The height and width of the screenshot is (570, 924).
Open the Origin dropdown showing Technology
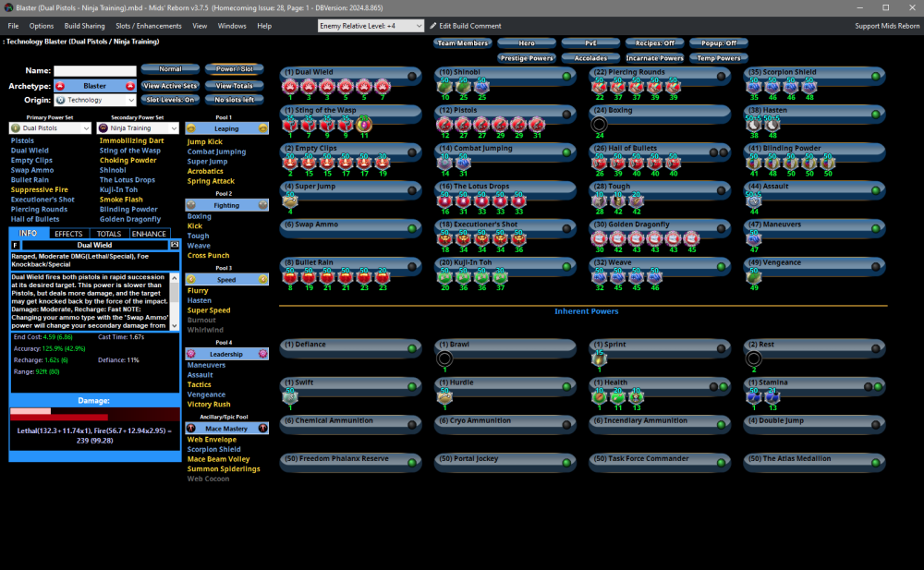coord(93,99)
